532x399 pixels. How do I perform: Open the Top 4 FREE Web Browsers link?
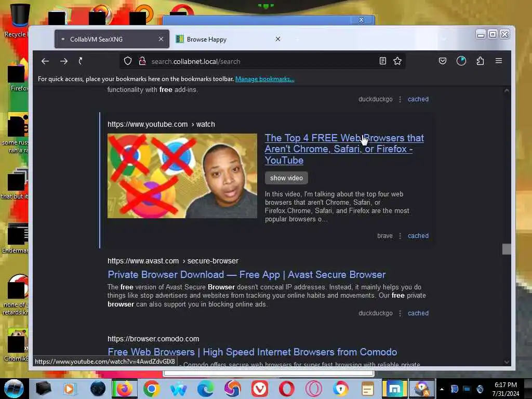coord(344,149)
